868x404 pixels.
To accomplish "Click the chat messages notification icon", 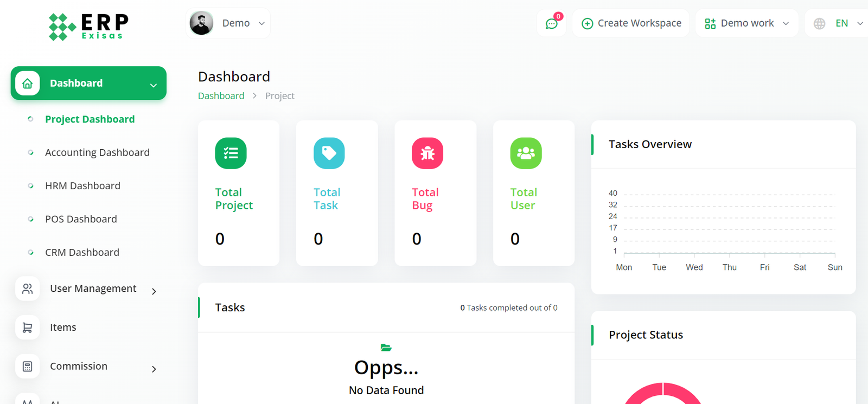I will (551, 24).
